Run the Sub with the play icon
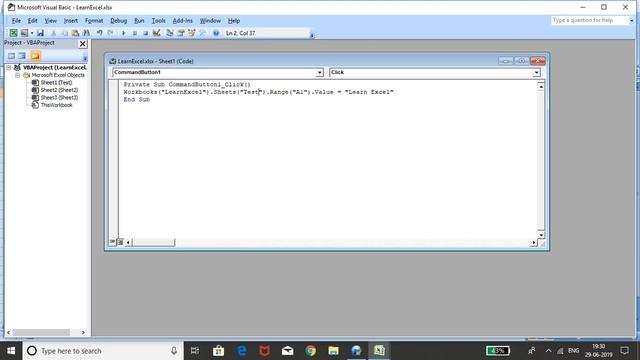This screenshot has height=360, width=640. pyautogui.click(x=124, y=33)
